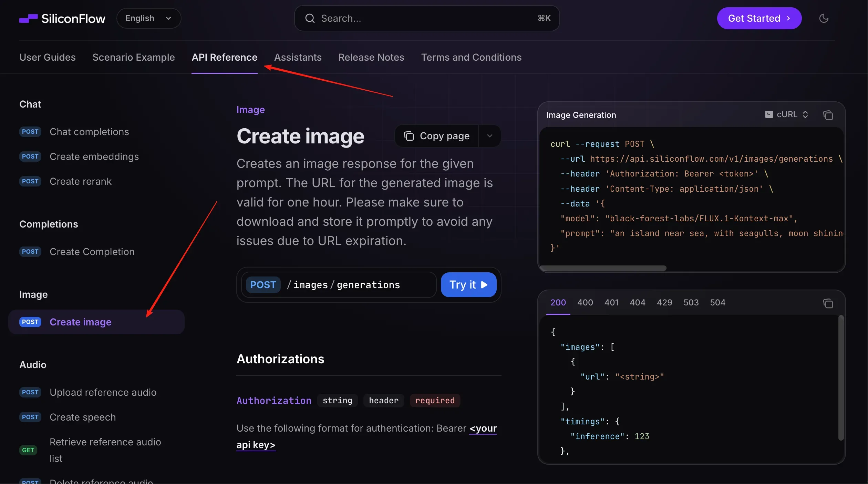
Task: Select the 200 response tab
Action: (x=558, y=302)
